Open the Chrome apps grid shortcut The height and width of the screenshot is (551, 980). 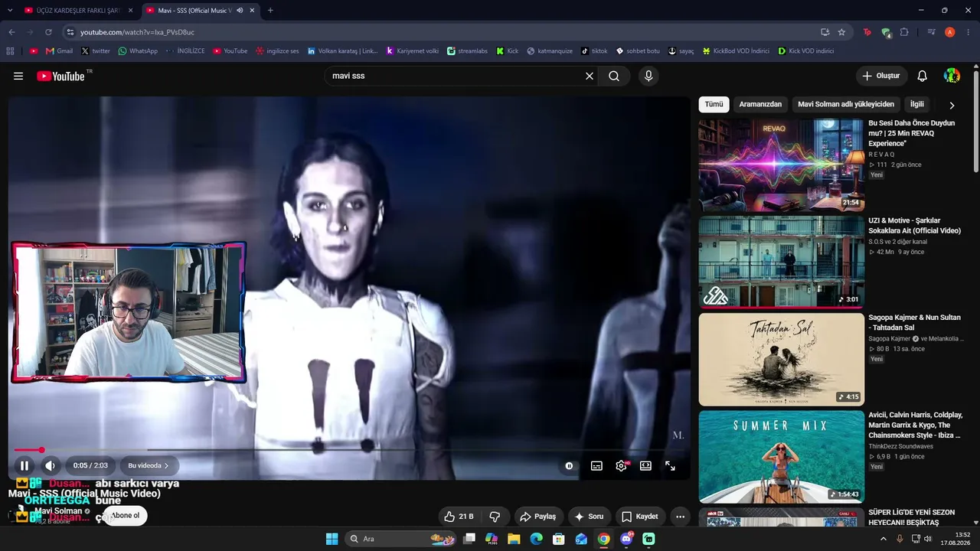[10, 51]
